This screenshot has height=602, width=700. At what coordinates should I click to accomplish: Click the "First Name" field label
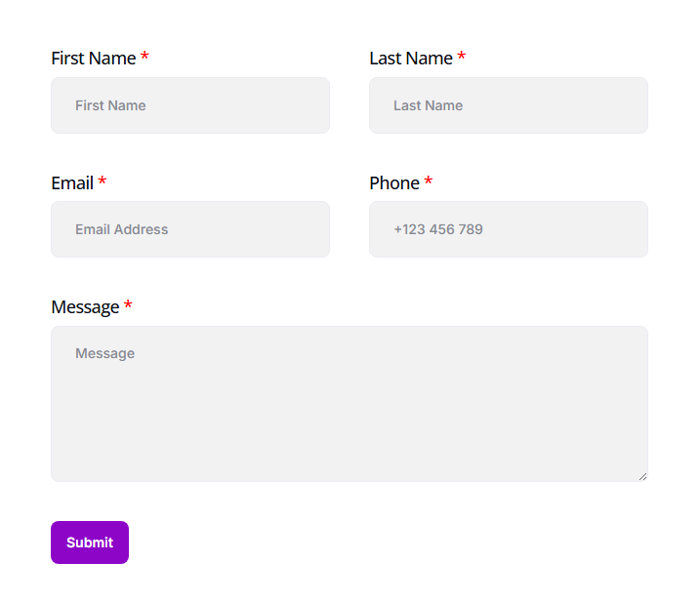(94, 59)
